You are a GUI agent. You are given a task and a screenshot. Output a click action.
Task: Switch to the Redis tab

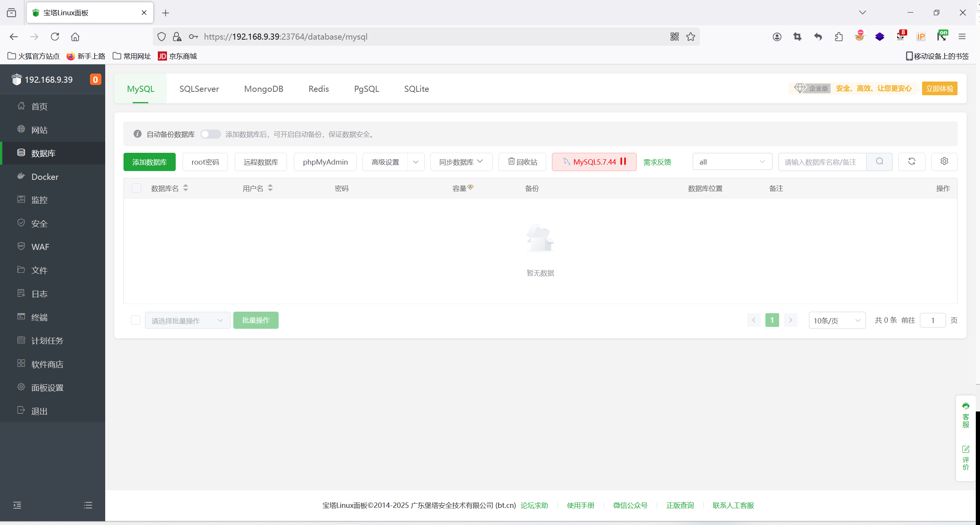tap(318, 89)
